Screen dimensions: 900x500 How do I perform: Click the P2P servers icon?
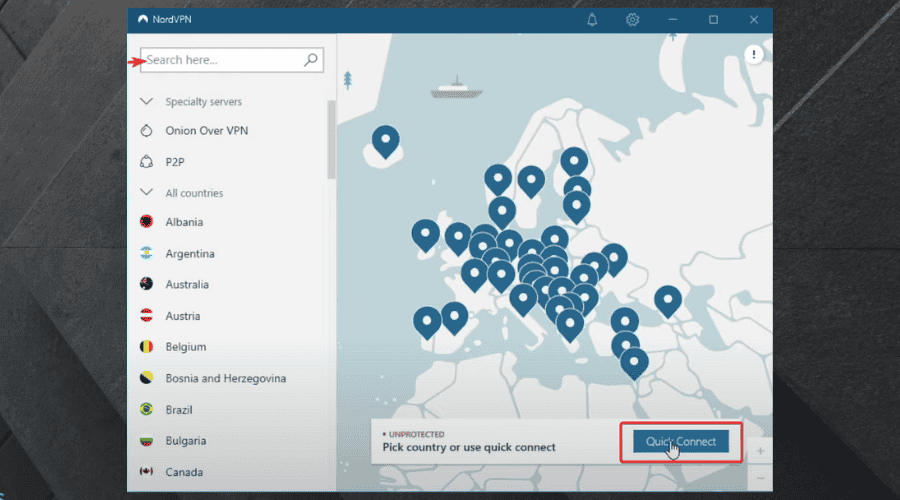point(146,162)
